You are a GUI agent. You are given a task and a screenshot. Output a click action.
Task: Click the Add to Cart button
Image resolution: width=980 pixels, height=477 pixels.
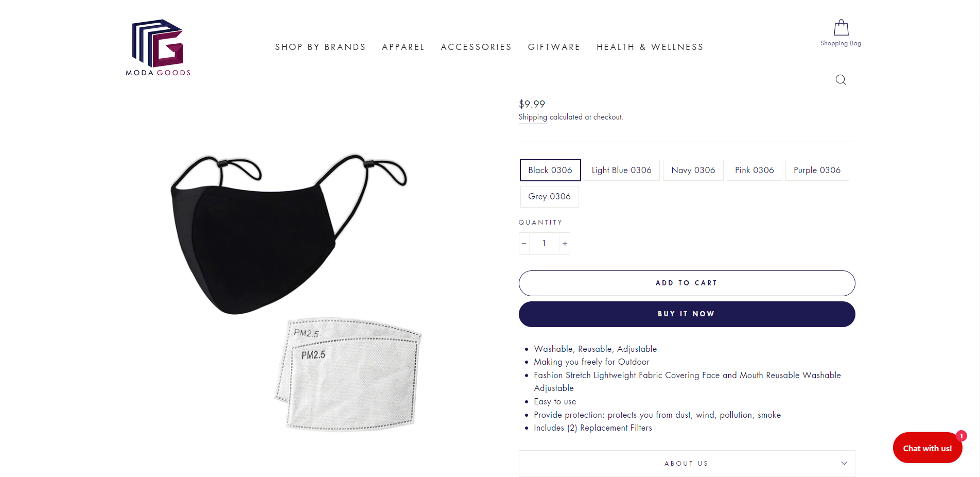(x=687, y=283)
